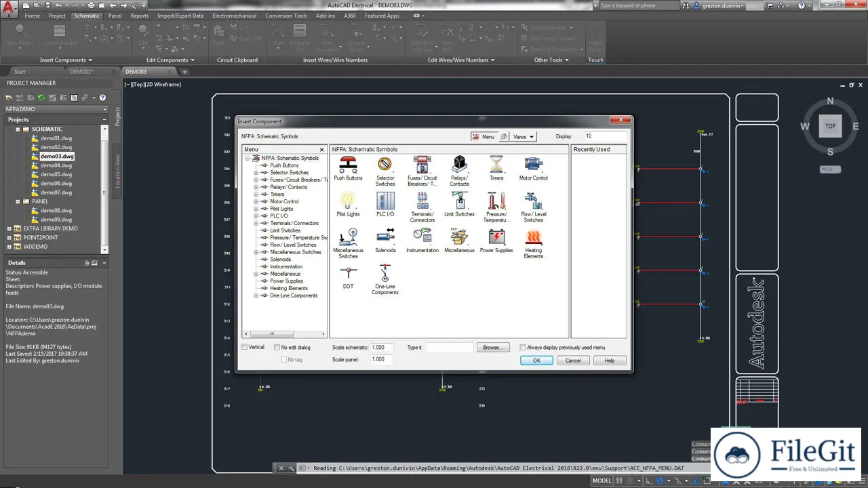Enable the Vertical checkbox

pos(245,347)
